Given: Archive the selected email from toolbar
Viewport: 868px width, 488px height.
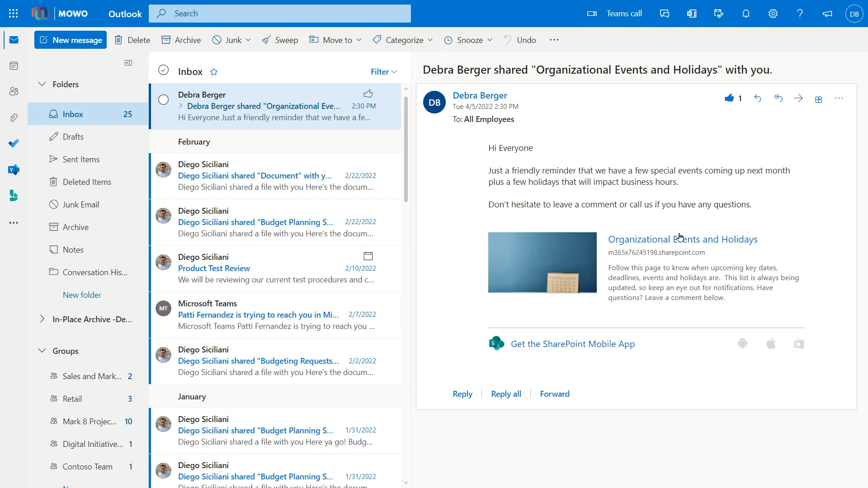Looking at the screenshot, I should [x=181, y=40].
